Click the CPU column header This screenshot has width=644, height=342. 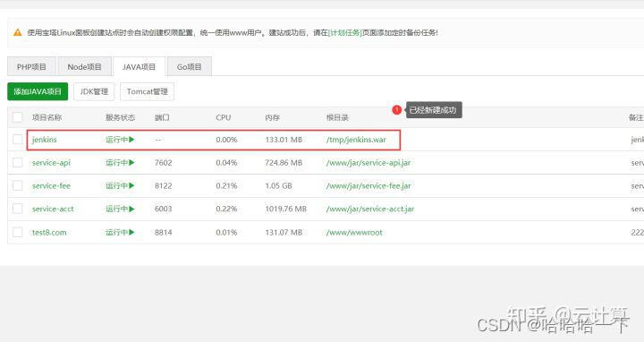(x=224, y=117)
